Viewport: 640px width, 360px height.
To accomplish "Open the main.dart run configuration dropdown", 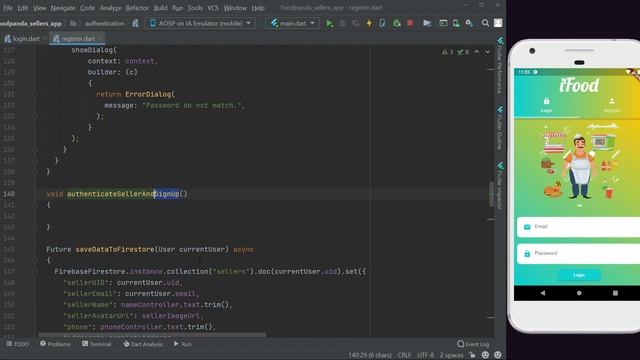I will 293,23.
